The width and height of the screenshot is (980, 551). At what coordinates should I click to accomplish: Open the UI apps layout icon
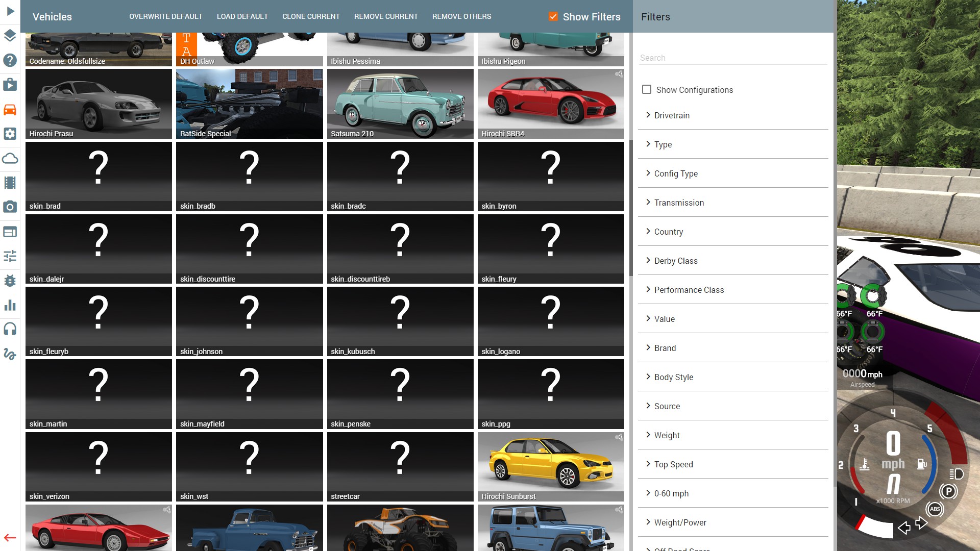point(10,232)
